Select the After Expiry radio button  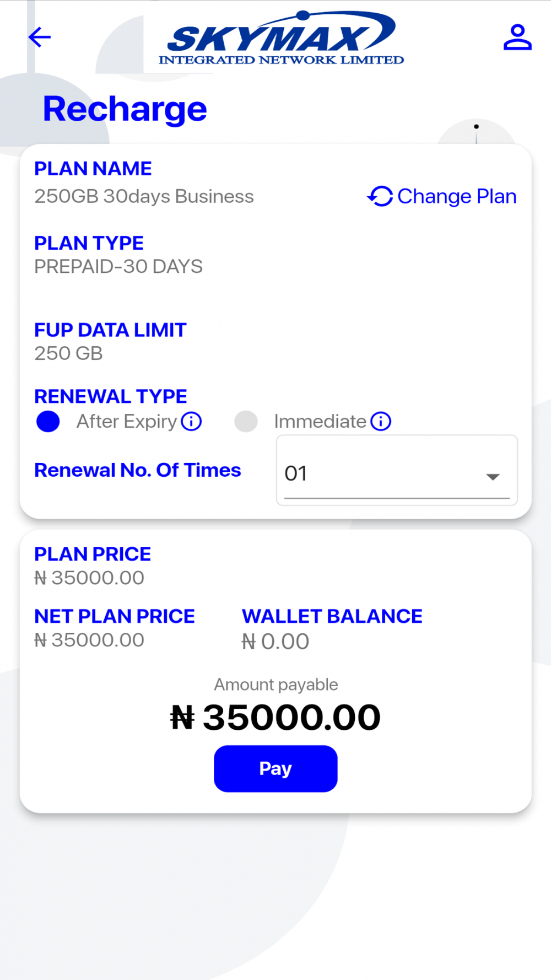[x=48, y=422]
